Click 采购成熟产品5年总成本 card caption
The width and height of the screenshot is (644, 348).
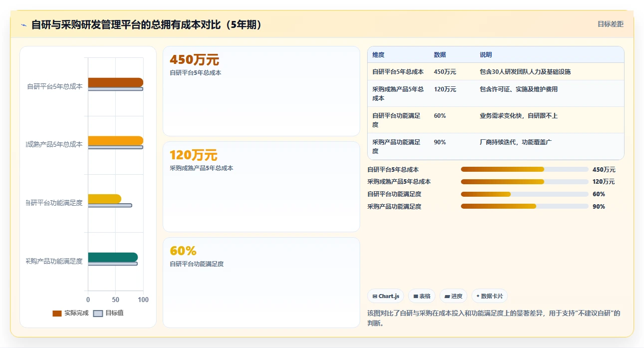[x=202, y=168]
